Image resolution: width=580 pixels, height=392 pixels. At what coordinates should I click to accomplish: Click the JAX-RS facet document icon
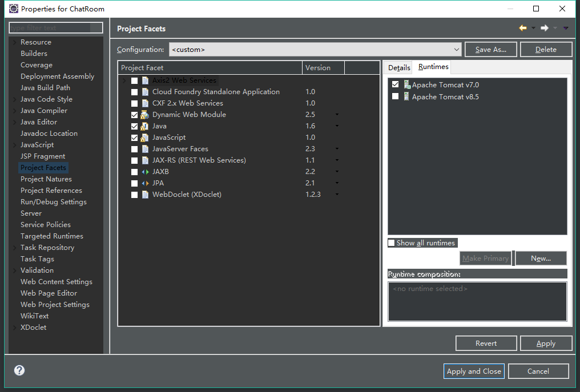tap(146, 160)
